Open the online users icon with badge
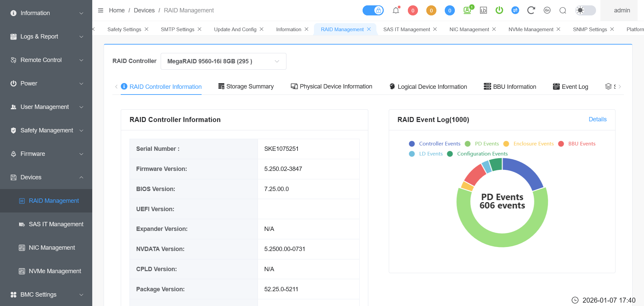The image size is (644, 306). pos(468,10)
